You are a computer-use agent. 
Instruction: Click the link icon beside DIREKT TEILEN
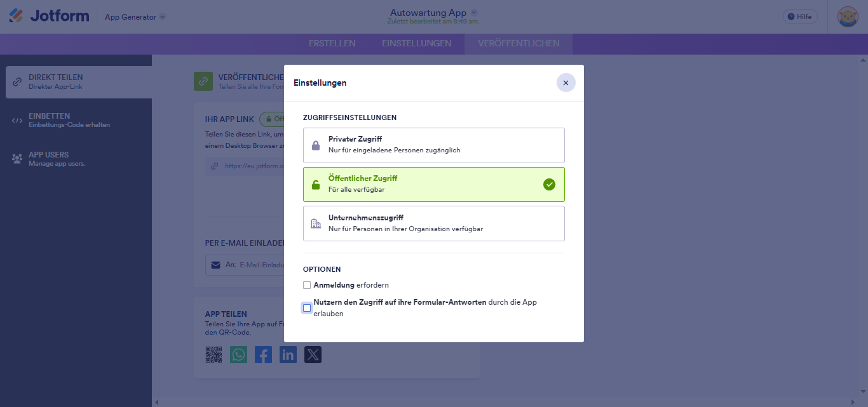pyautogui.click(x=17, y=82)
